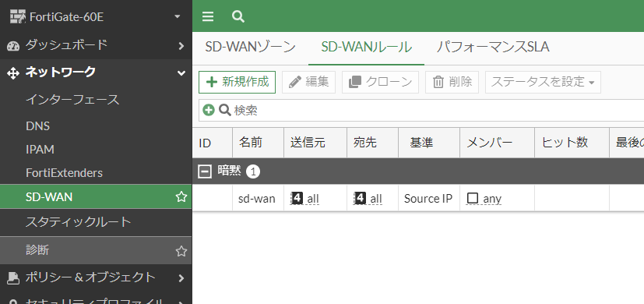Click the FortiGate-60E device logo icon

pyautogui.click(x=18, y=17)
